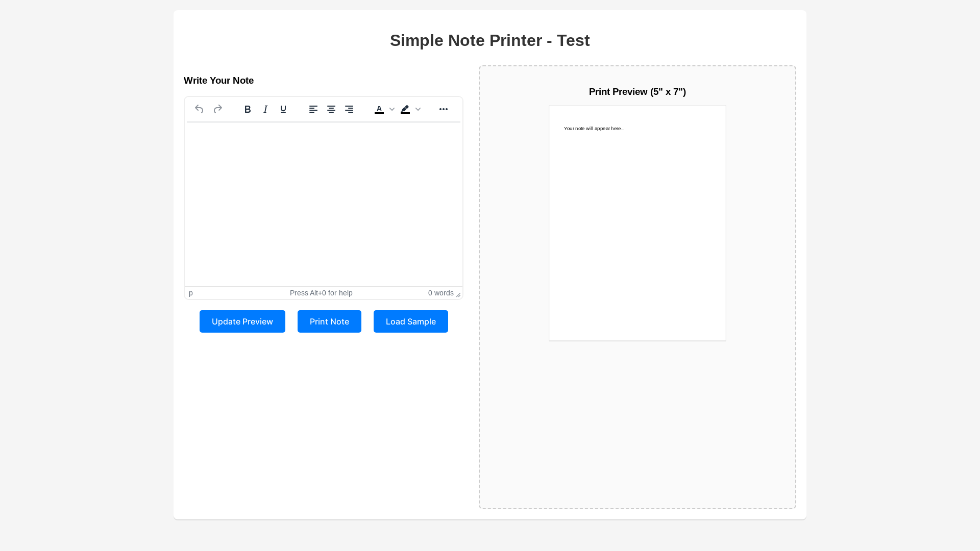Click the 0 words counter
The height and width of the screenshot is (551, 980).
click(441, 293)
